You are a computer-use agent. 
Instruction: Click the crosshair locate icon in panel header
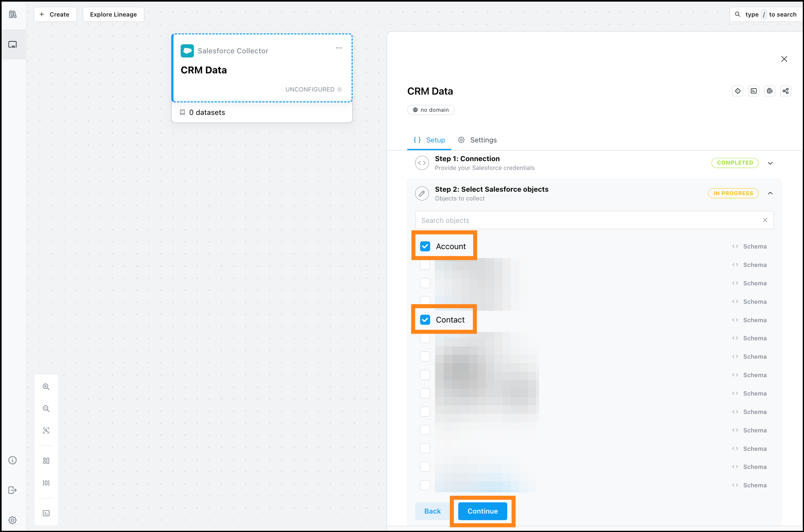coord(738,91)
